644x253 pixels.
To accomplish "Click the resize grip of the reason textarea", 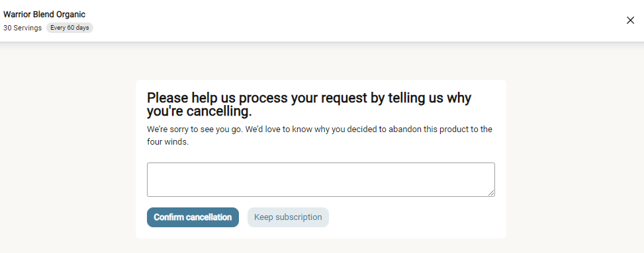I will tap(491, 193).
